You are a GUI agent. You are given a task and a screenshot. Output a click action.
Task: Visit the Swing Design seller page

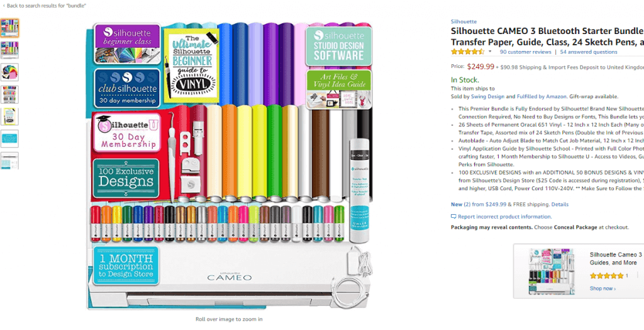(x=487, y=97)
